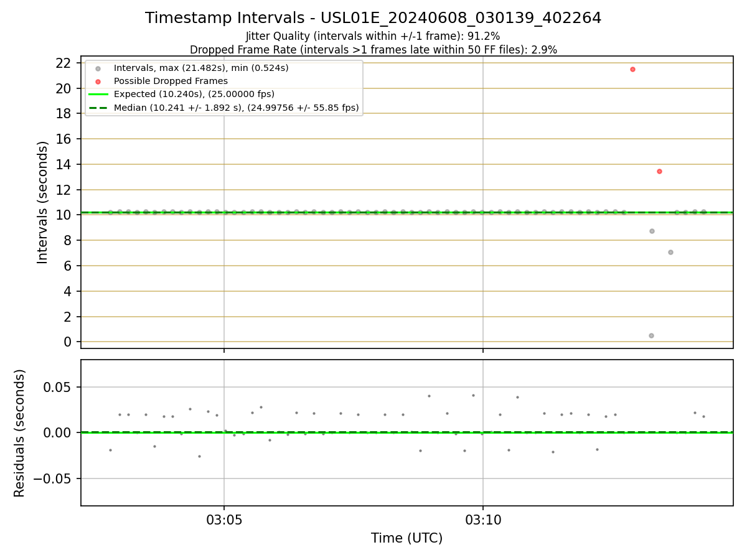Viewport: 747px width, 560px height.
Task: Click the red dropped-frame point near 13.5 seconds
Action: pyautogui.click(x=659, y=171)
